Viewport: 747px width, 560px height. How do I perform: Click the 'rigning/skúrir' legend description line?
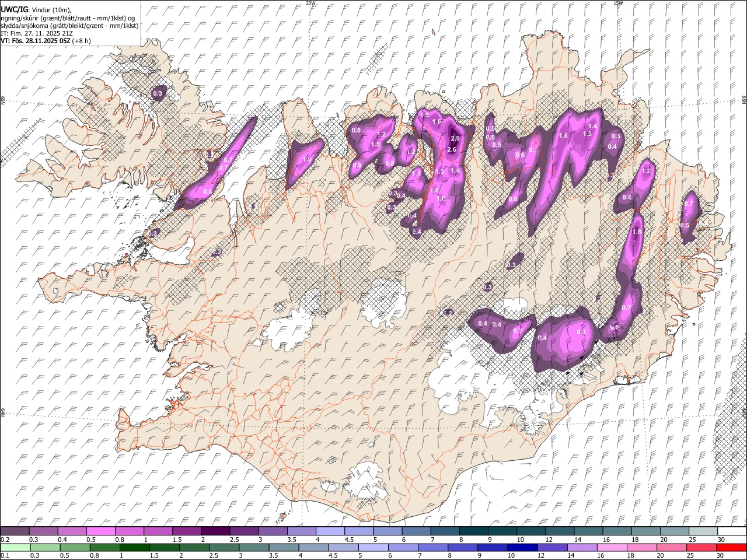point(68,17)
